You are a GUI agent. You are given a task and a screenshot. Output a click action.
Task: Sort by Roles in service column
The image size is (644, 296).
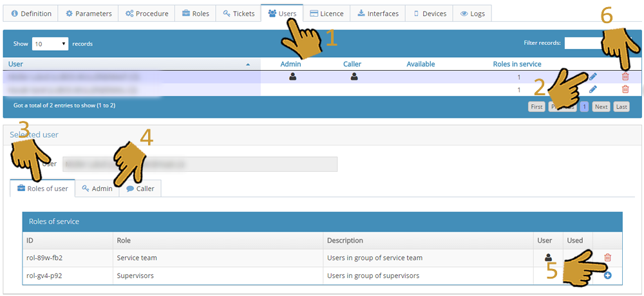517,64
